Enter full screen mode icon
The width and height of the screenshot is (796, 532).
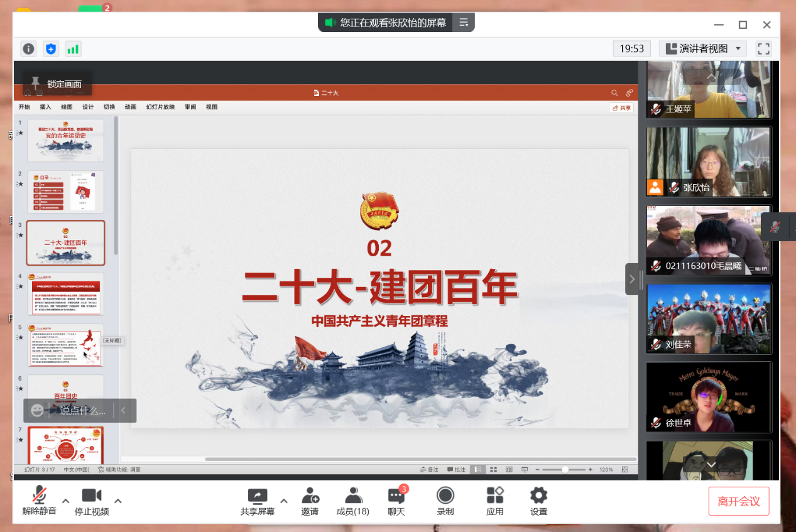[763, 49]
